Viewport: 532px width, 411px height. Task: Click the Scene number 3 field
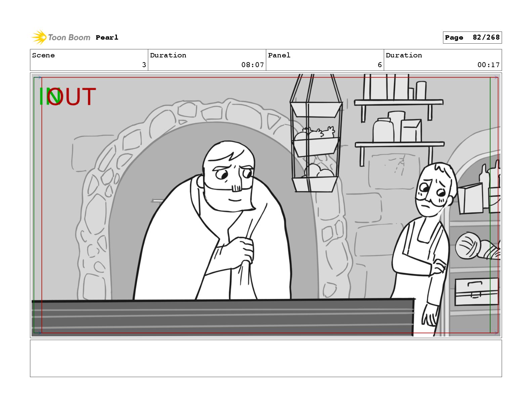89,60
